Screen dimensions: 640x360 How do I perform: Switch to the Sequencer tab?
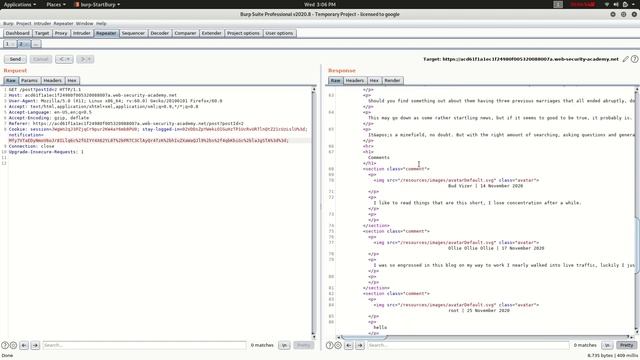pyautogui.click(x=133, y=33)
